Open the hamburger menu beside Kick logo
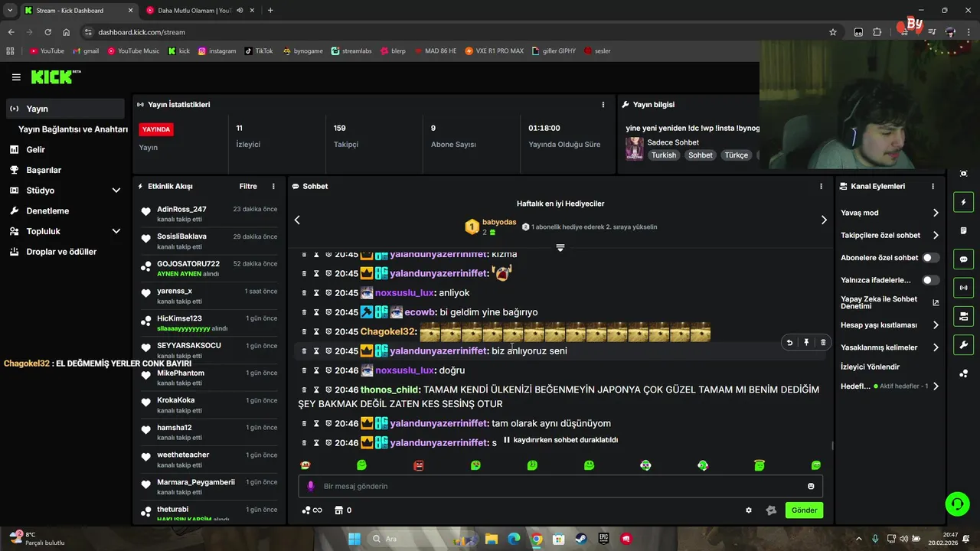The image size is (980, 551). [16, 77]
